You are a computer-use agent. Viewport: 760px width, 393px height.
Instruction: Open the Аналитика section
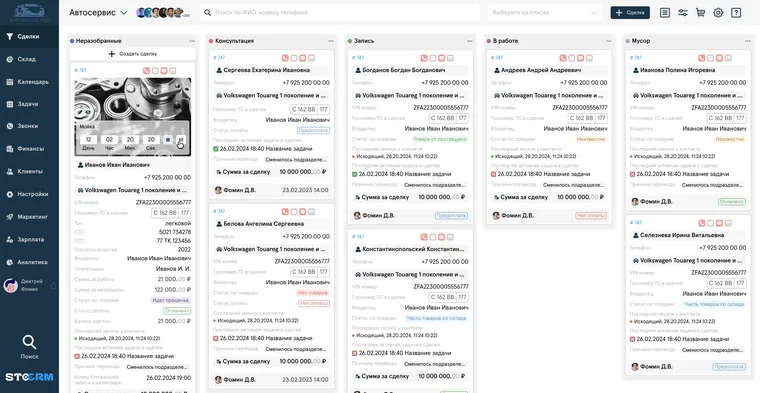(x=29, y=262)
